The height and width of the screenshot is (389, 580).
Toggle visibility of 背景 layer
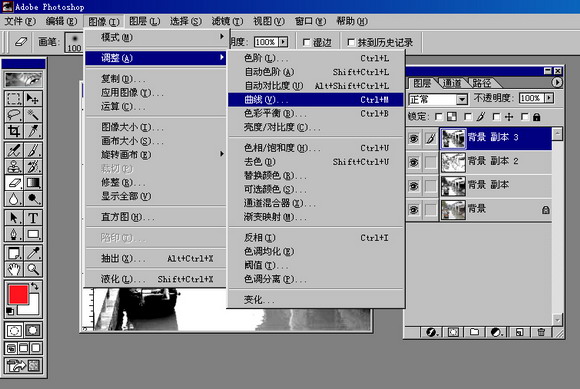click(x=414, y=210)
